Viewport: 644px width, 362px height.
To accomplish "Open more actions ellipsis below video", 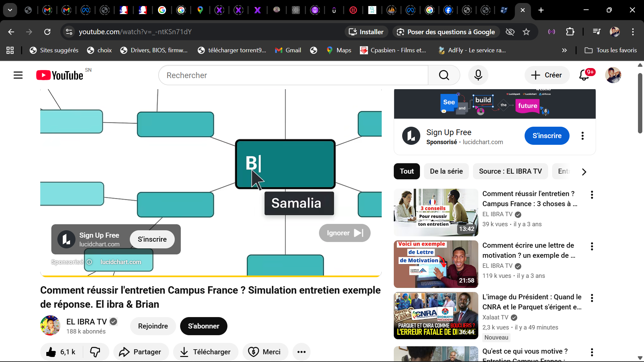I will click(301, 352).
